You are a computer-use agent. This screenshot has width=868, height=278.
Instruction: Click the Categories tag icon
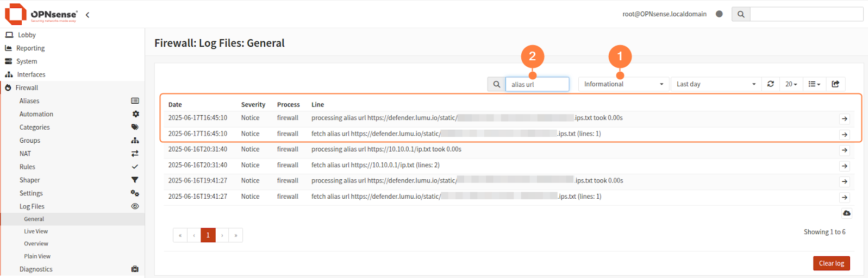pos(135,127)
